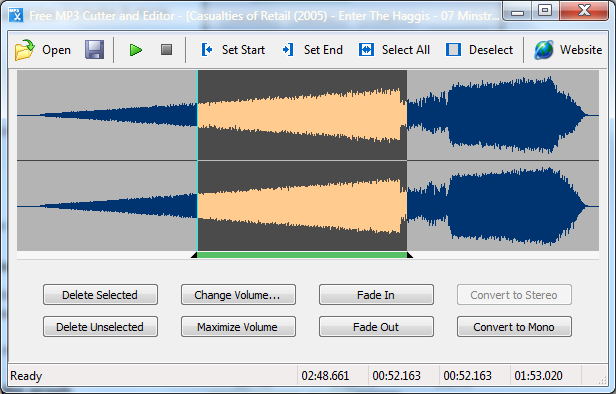Screen dimensions: 616x394
Task: Click inside the upper channel highlighted waveform
Action: click(302, 115)
